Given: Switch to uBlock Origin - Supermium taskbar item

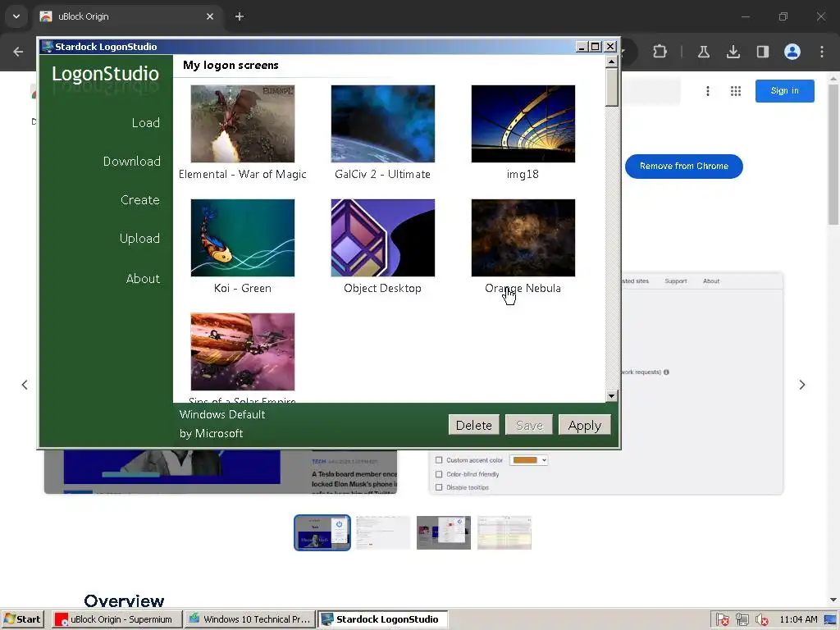Looking at the screenshot, I should (x=116, y=619).
